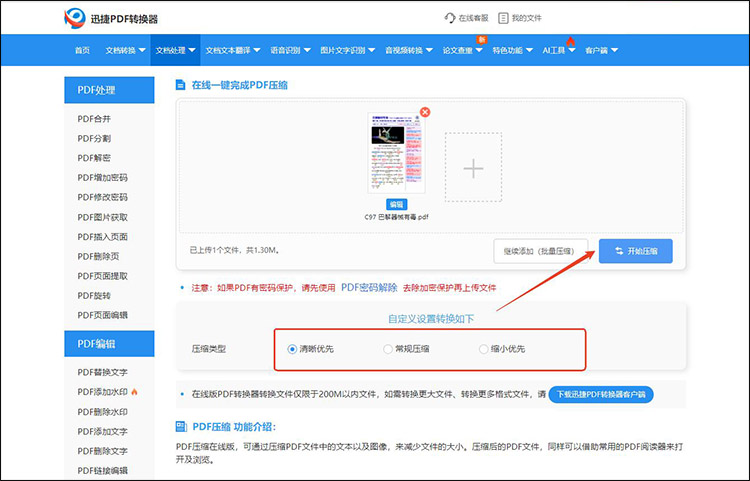Expand the 语音识别 navigation dropdown
This screenshot has height=481, width=750.
pos(289,50)
